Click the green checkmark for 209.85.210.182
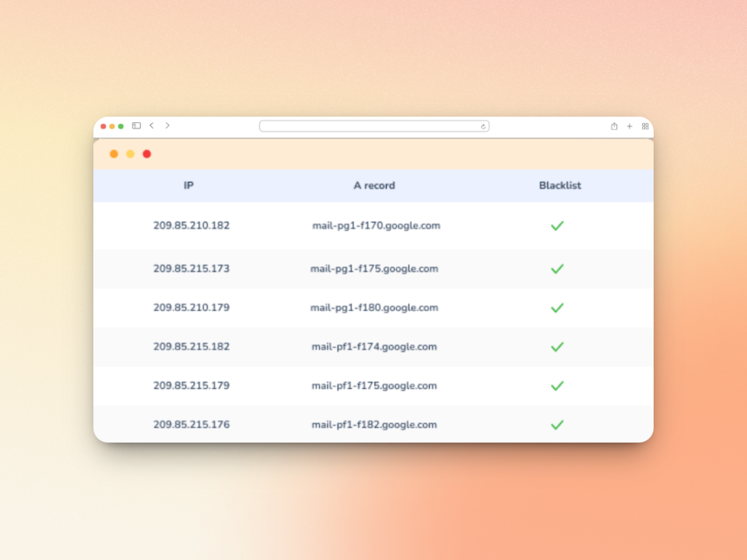Viewport: 747px width, 560px height. [557, 226]
